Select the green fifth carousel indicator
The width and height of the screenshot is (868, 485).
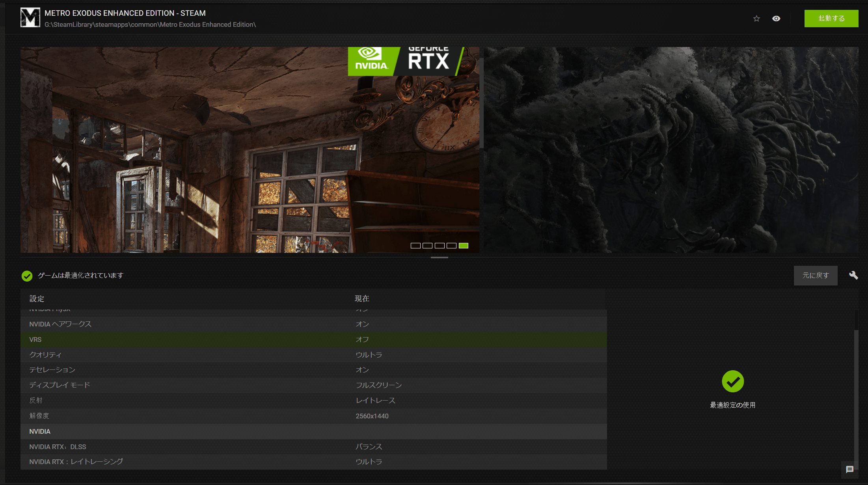click(x=464, y=246)
